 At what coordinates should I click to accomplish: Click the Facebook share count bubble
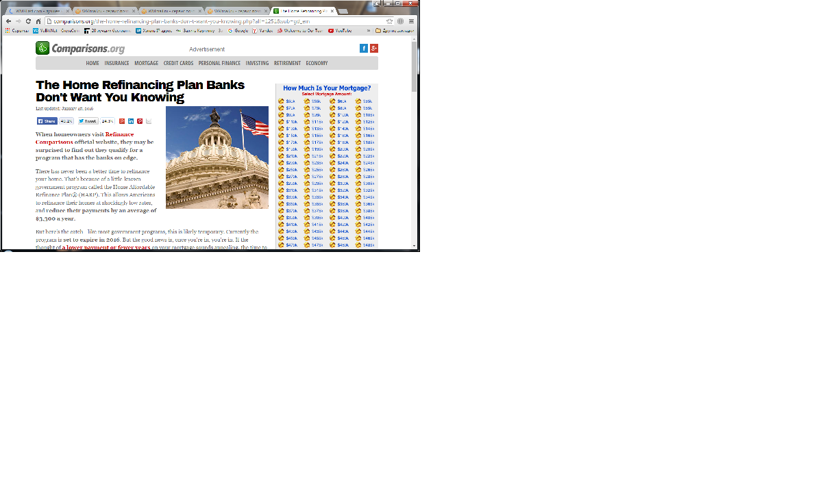click(66, 121)
